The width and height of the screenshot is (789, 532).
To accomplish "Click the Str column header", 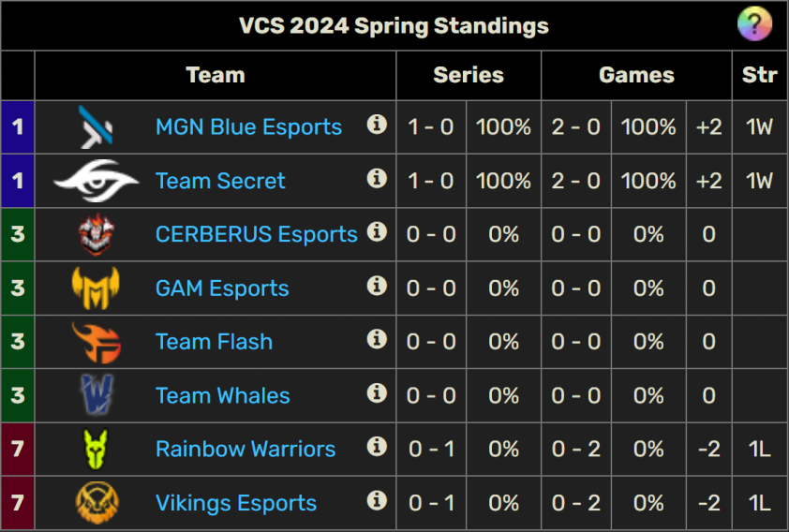I will [x=760, y=75].
